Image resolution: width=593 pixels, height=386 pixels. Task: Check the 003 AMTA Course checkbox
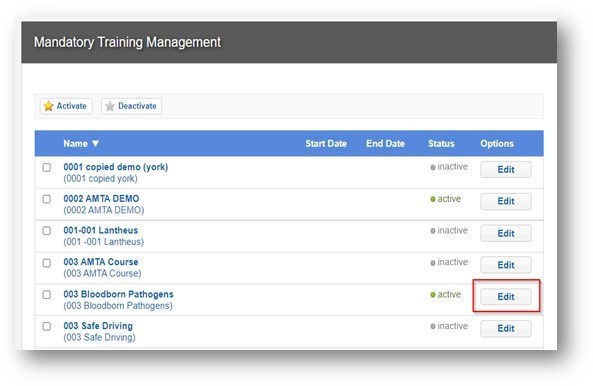point(47,263)
